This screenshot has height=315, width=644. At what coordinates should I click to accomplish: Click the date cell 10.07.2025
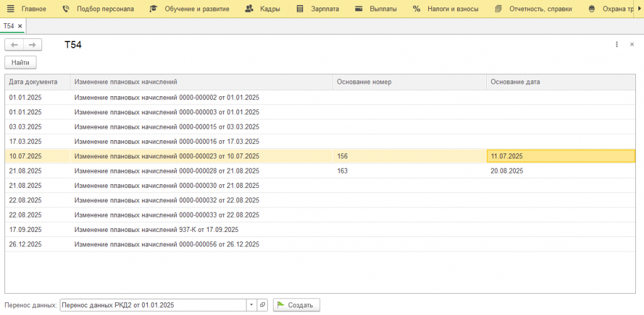point(37,156)
